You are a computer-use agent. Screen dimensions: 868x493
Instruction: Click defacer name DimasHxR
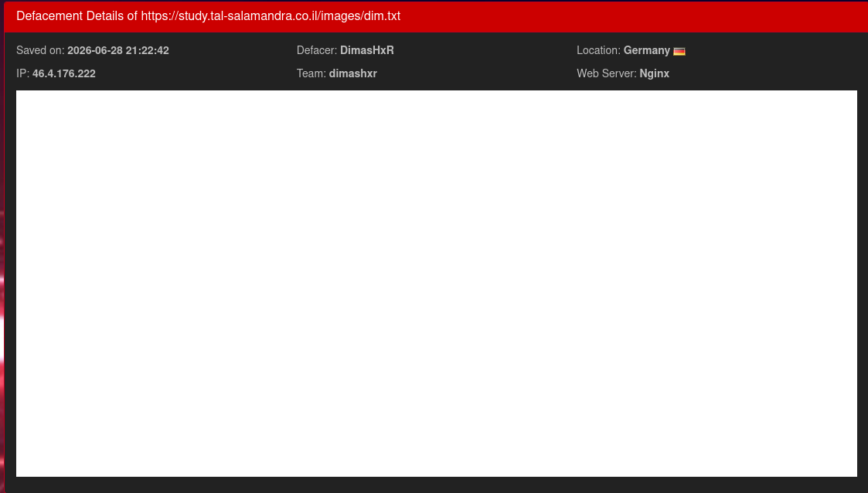tap(367, 50)
